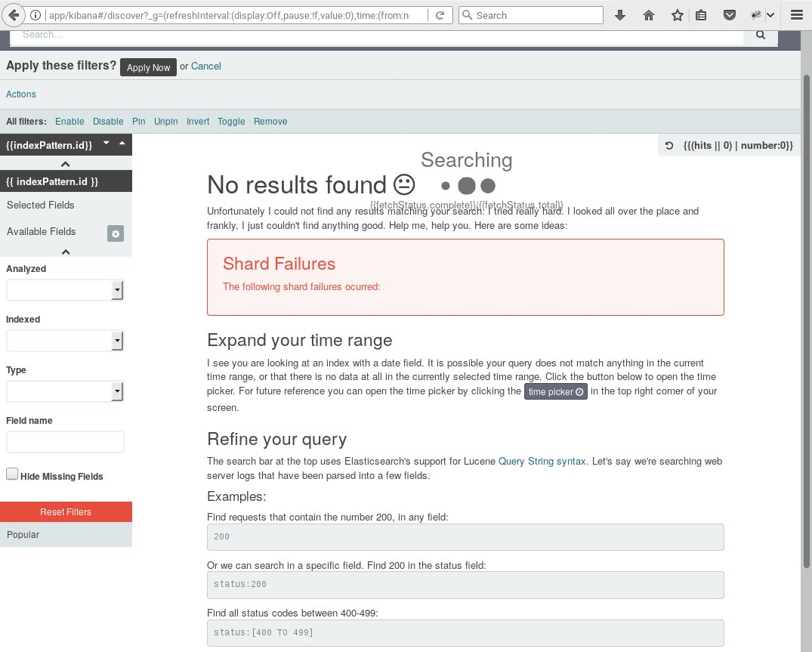812x652 pixels.
Task: Click Toggle in All filters row
Action: point(231,122)
